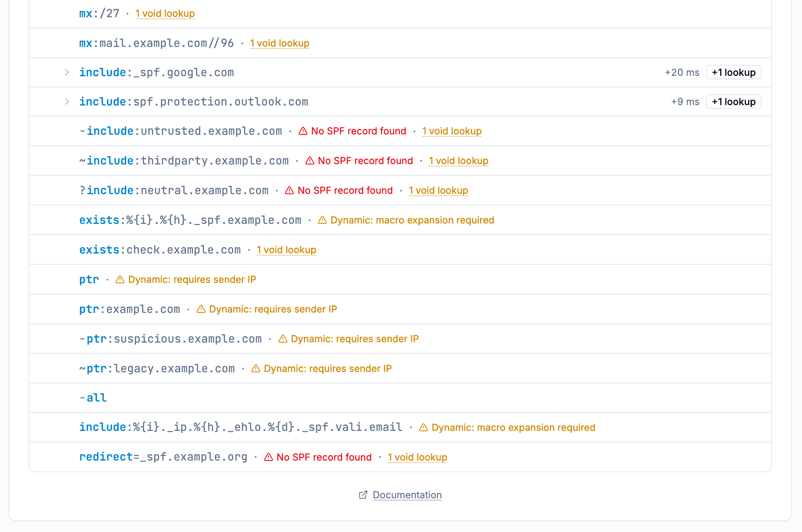Image resolution: width=802 pixels, height=532 pixels.
Task: Click void lookup on neutral.example.com row
Action: click(438, 190)
